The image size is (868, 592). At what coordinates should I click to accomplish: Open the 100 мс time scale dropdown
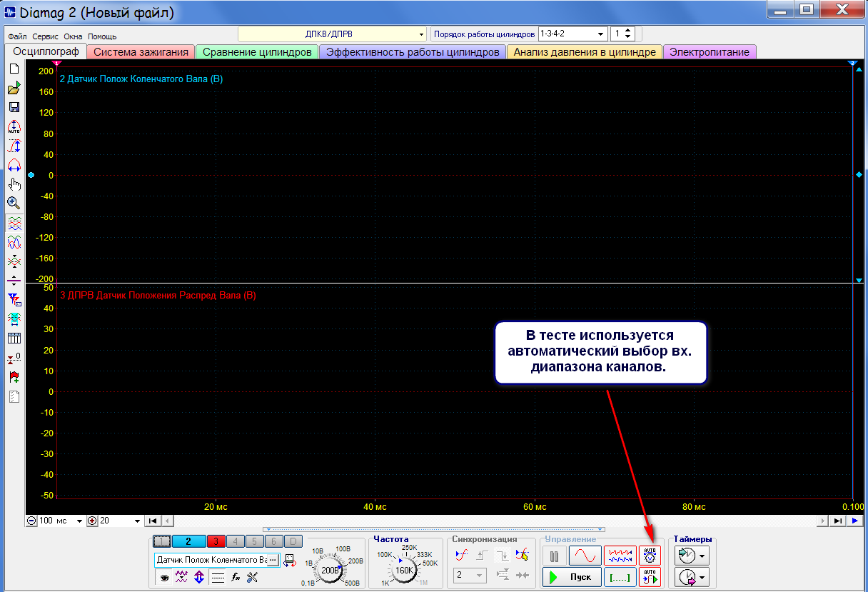(79, 521)
